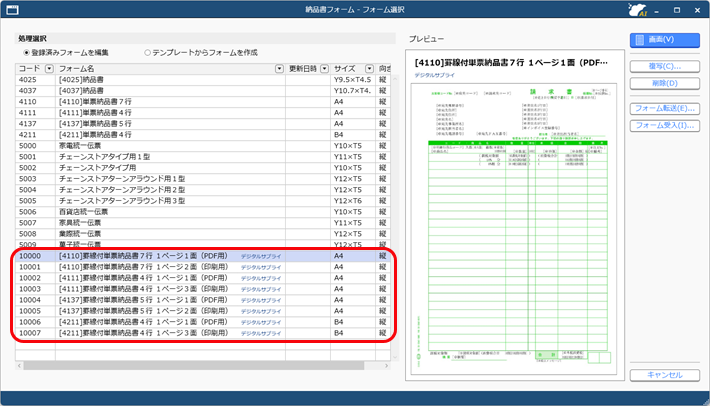This screenshot has height=406, width=710.
Task: Click the キャンセル button
Action: 664,375
